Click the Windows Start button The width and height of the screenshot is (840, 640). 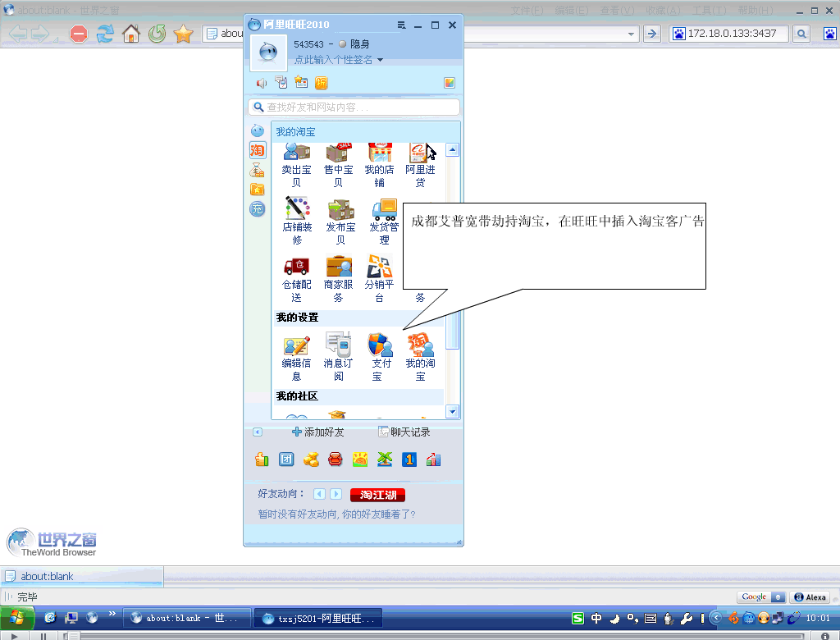point(17,618)
